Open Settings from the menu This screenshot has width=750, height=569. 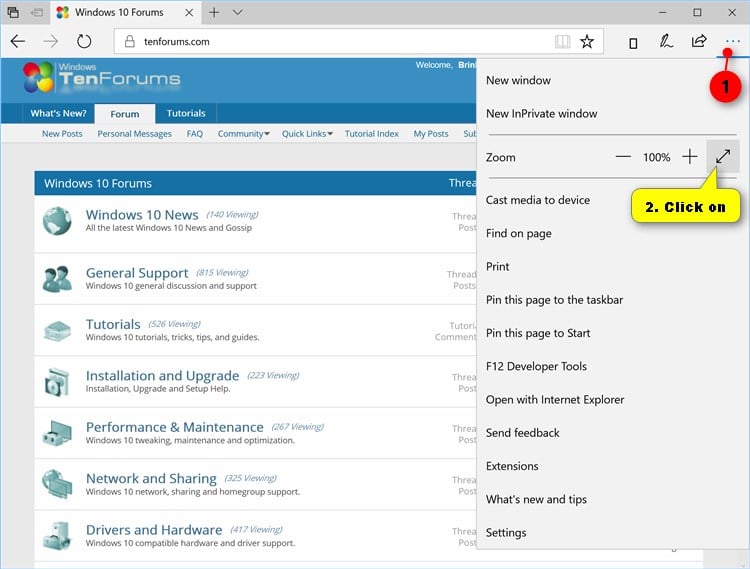[506, 533]
